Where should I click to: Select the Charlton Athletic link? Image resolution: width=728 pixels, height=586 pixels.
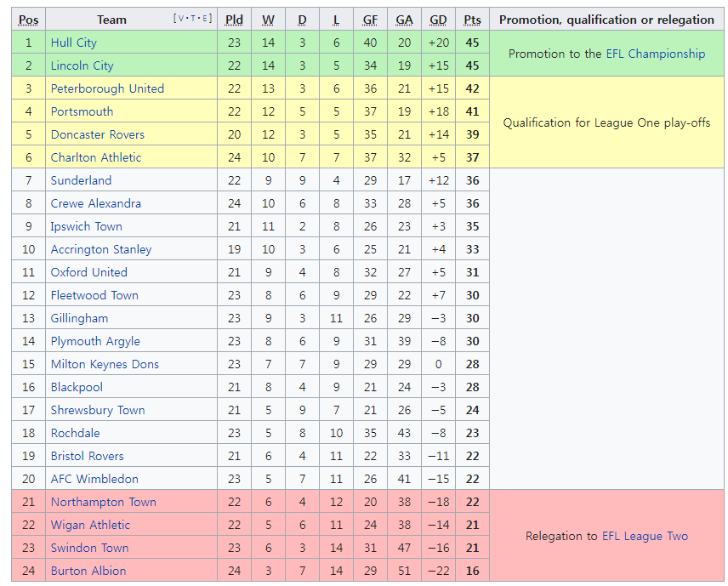pos(96,157)
